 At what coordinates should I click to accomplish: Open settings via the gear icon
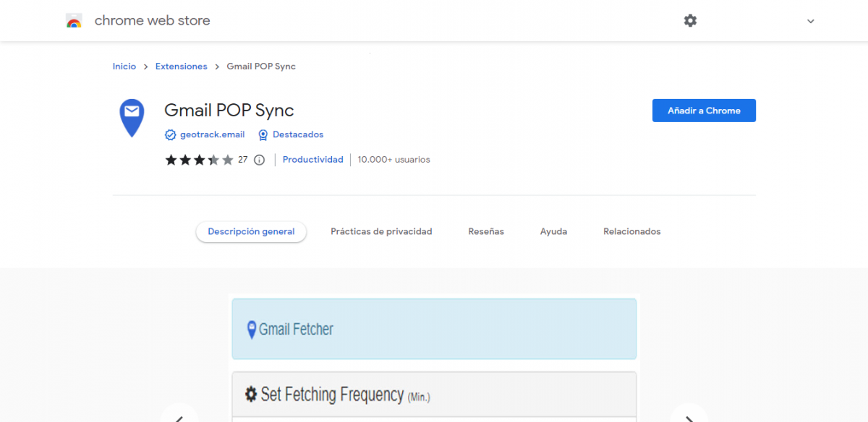(690, 21)
